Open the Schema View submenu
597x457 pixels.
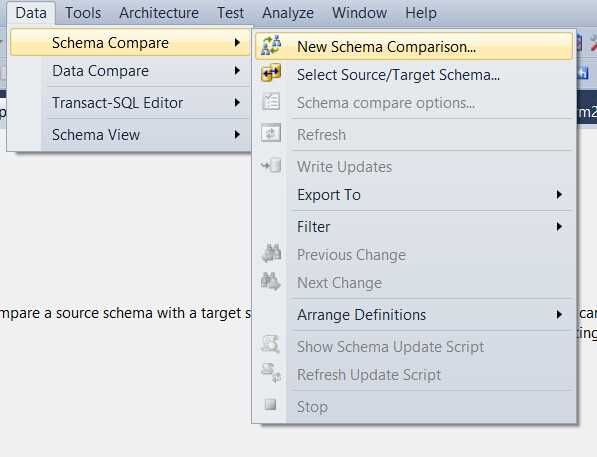click(130, 135)
